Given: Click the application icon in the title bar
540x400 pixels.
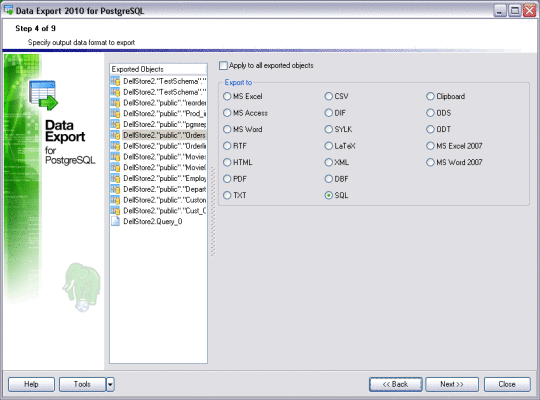Looking at the screenshot, I should tap(8, 10).
